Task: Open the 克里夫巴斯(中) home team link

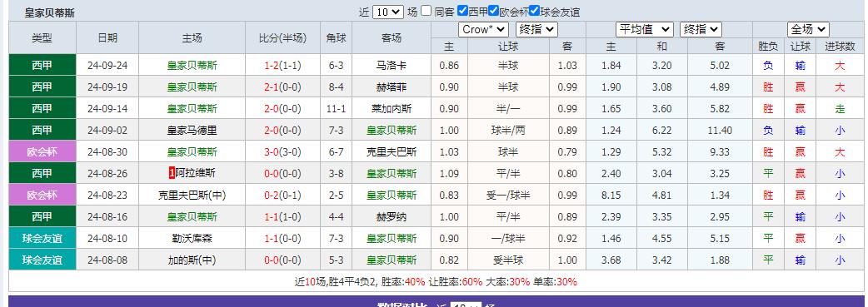Action: pos(192,195)
